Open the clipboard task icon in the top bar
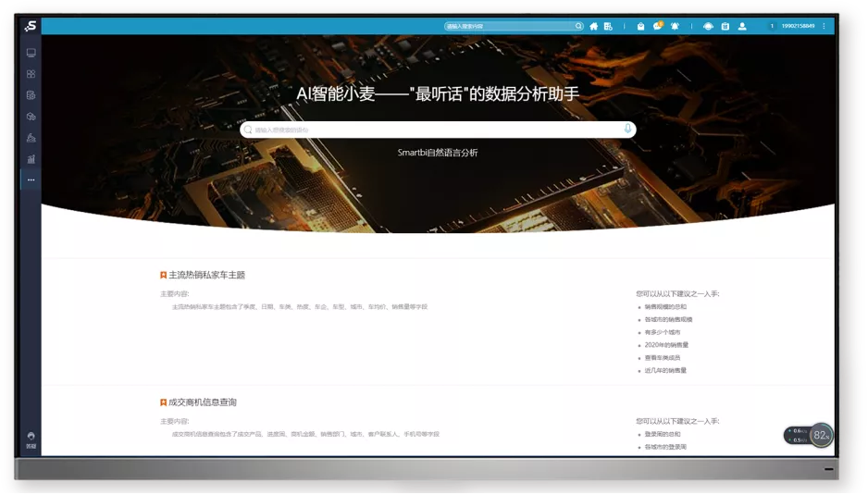The image size is (868, 495). tap(725, 26)
